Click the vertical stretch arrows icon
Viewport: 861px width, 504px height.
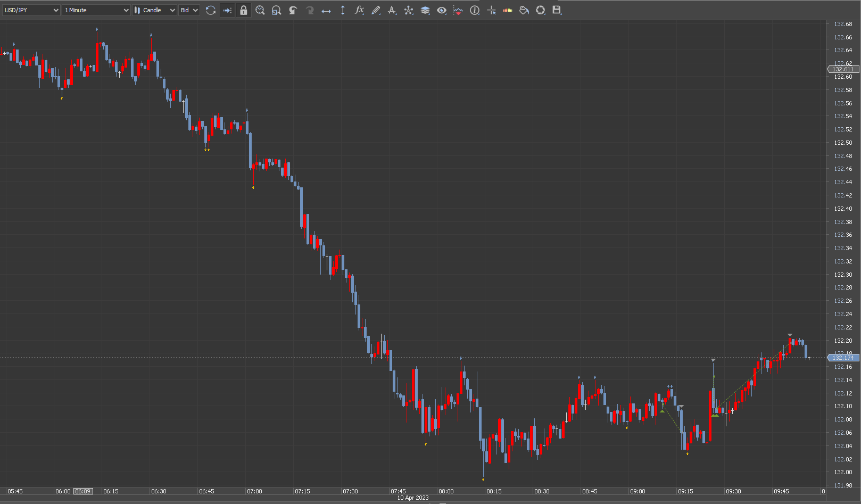point(343,10)
